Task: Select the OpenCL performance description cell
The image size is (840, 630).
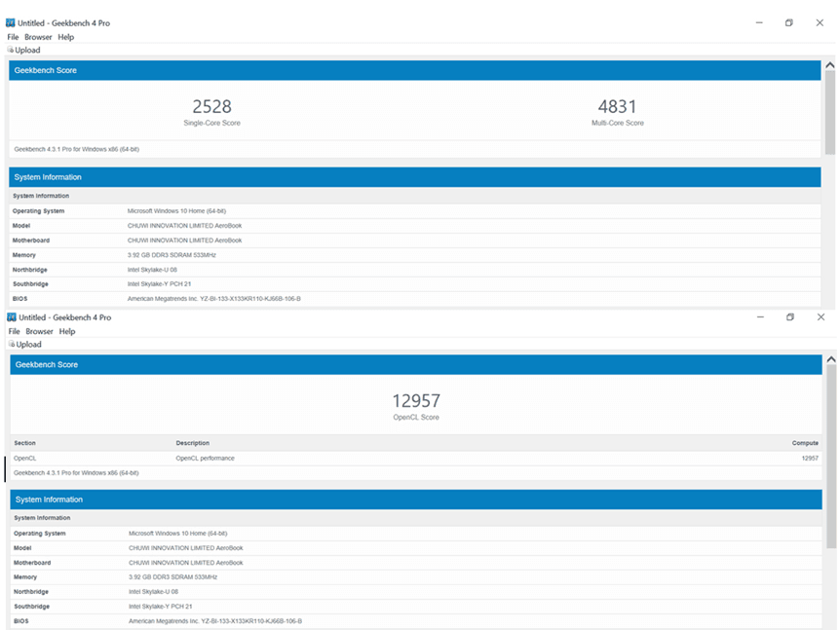Action: click(x=206, y=459)
